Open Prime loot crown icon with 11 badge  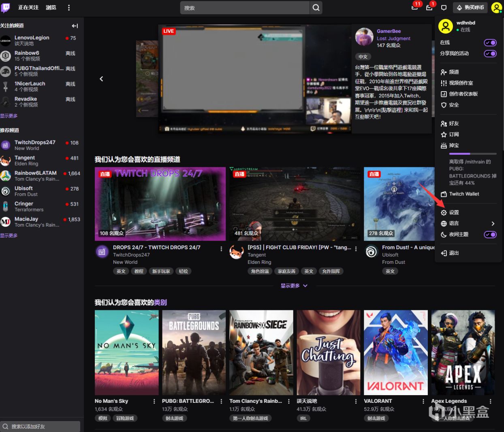tap(414, 7)
